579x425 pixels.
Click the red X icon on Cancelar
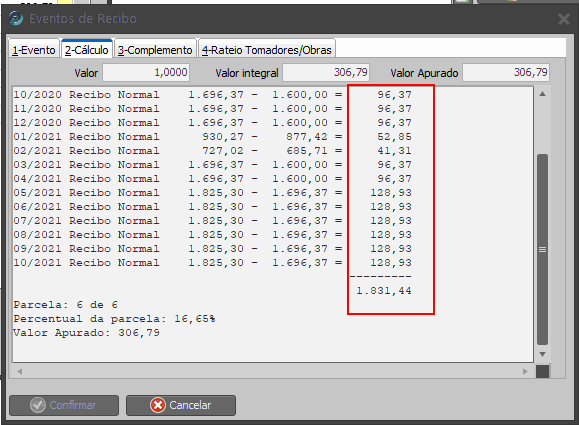[x=158, y=405]
